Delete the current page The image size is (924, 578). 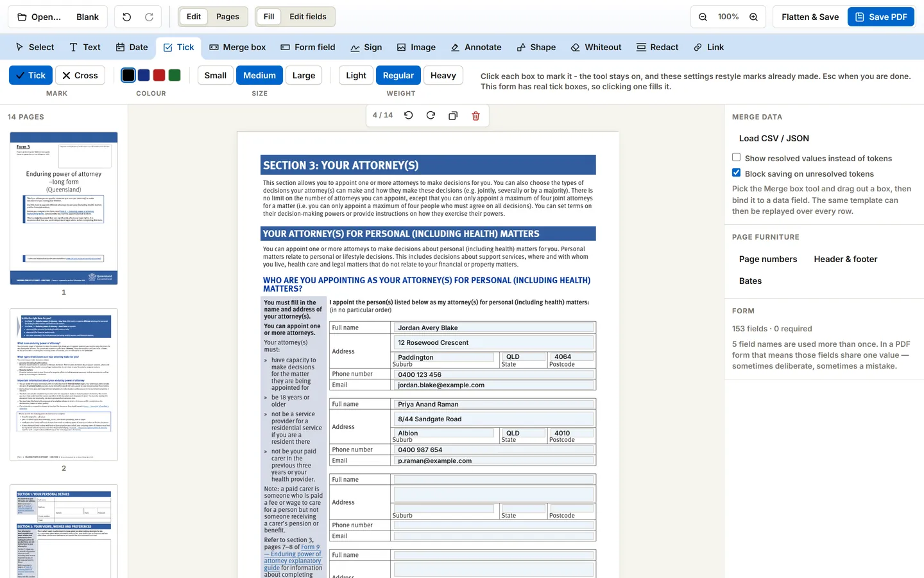pyautogui.click(x=475, y=116)
